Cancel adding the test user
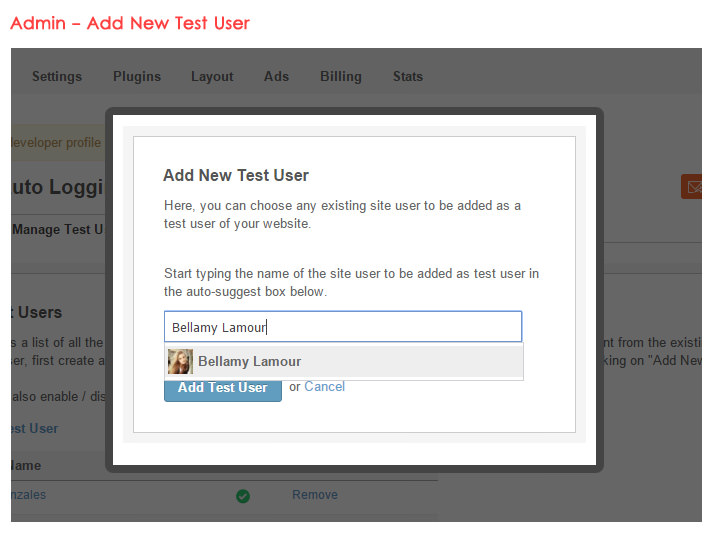 [325, 387]
